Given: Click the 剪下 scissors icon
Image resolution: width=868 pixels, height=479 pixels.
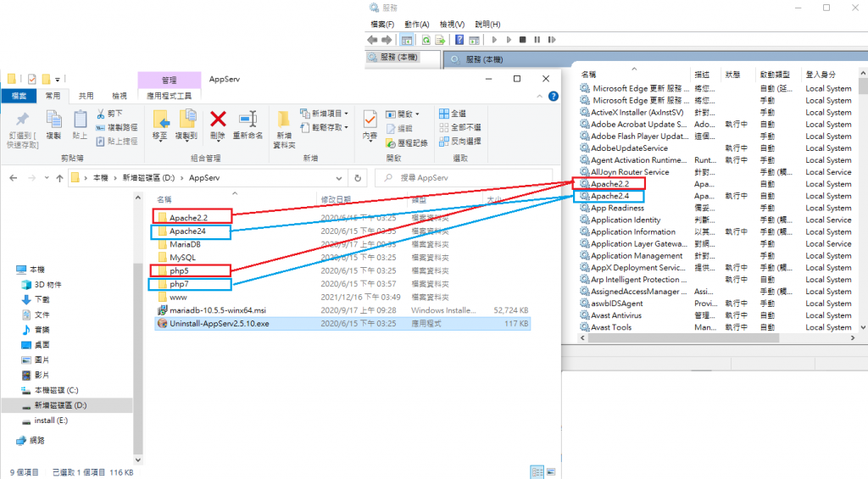Looking at the screenshot, I should coord(101,114).
